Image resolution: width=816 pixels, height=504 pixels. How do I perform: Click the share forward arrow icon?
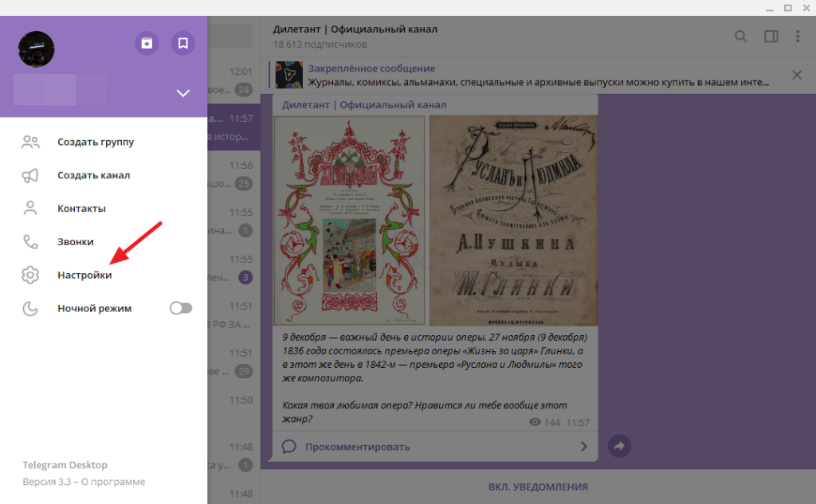[618, 446]
